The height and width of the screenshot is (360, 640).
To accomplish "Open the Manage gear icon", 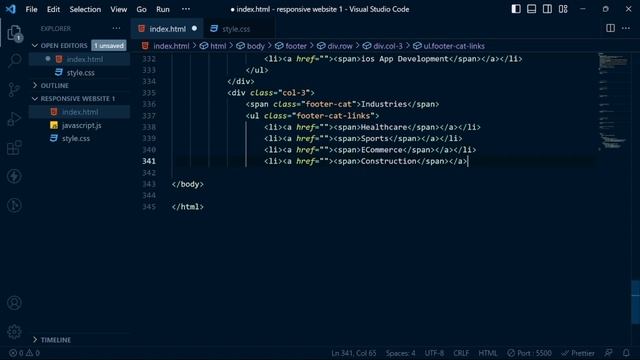I will tap(14, 331).
